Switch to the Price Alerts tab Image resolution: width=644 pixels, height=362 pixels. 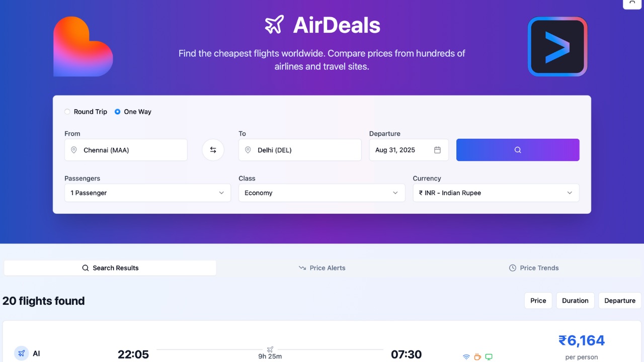[322, 268]
